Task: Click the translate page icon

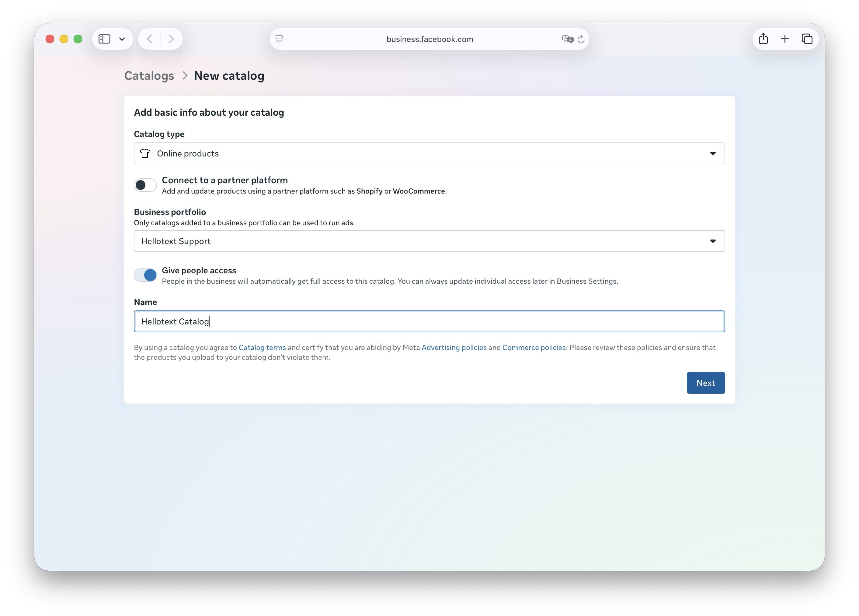Action: point(567,39)
